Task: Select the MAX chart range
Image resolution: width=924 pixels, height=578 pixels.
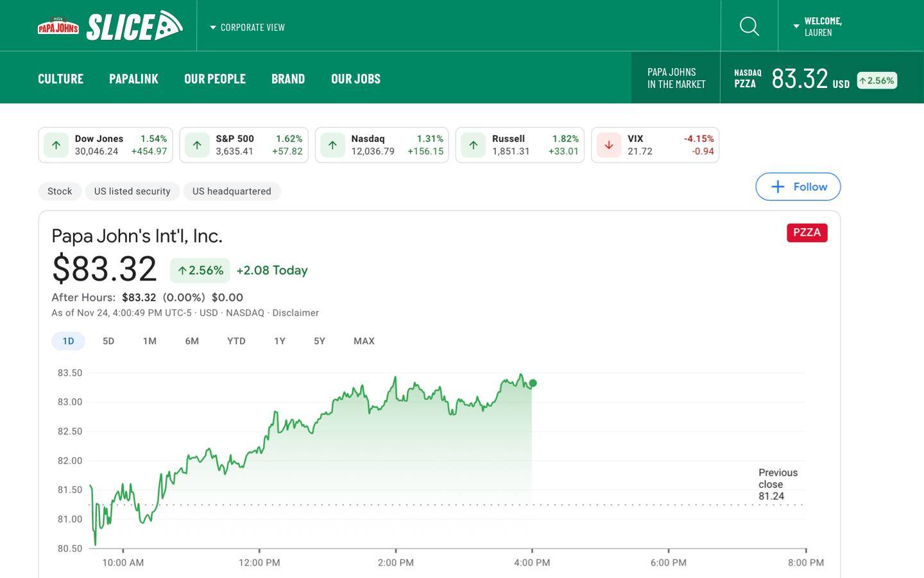Action: pyautogui.click(x=364, y=341)
